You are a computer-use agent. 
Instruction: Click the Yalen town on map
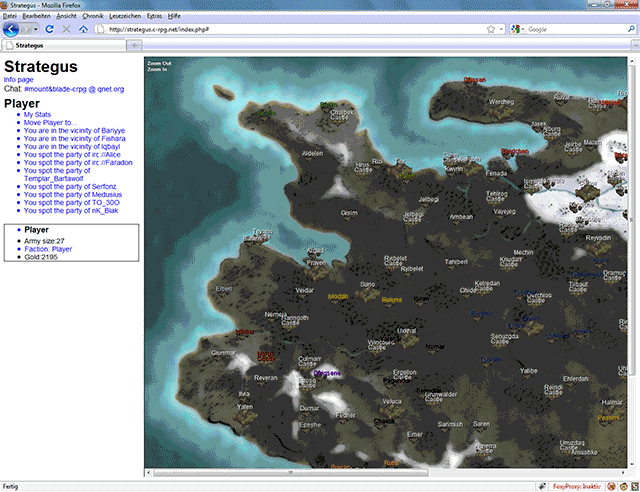[x=245, y=413]
